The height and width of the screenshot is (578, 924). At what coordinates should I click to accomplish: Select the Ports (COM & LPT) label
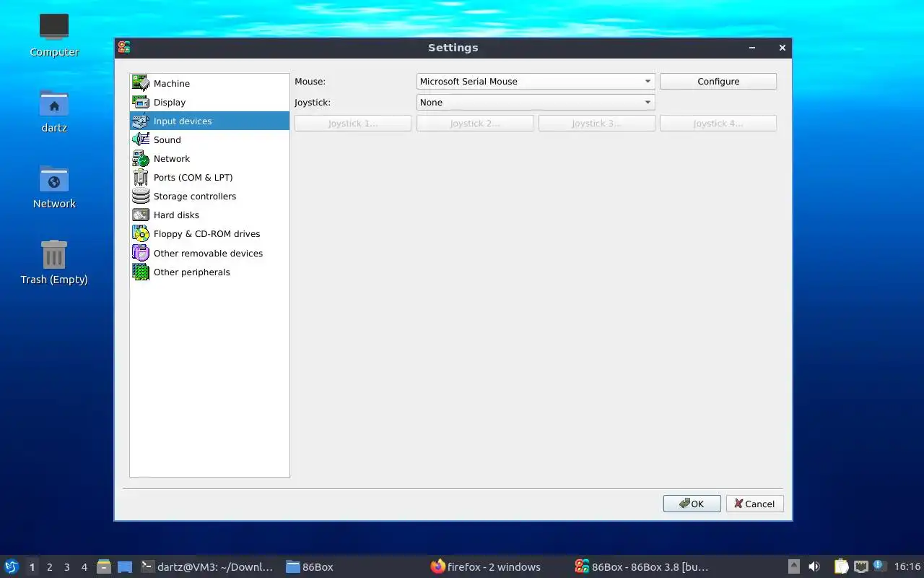(x=193, y=178)
